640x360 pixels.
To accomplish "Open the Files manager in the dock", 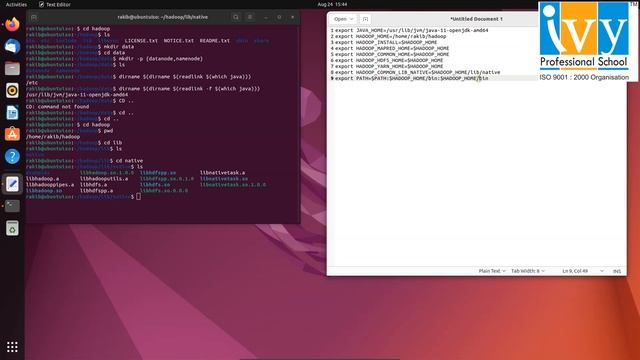I will [12, 68].
